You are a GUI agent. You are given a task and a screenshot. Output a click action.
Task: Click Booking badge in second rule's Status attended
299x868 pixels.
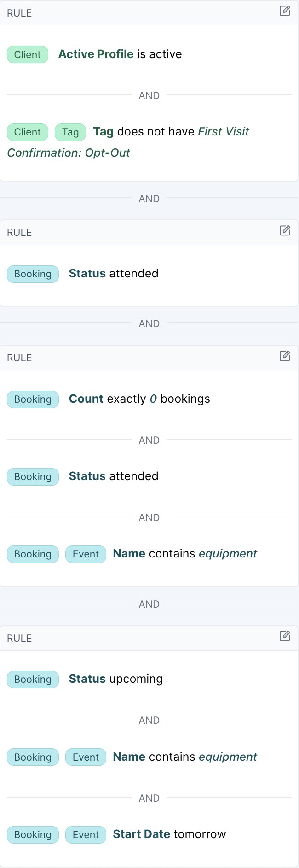33,274
